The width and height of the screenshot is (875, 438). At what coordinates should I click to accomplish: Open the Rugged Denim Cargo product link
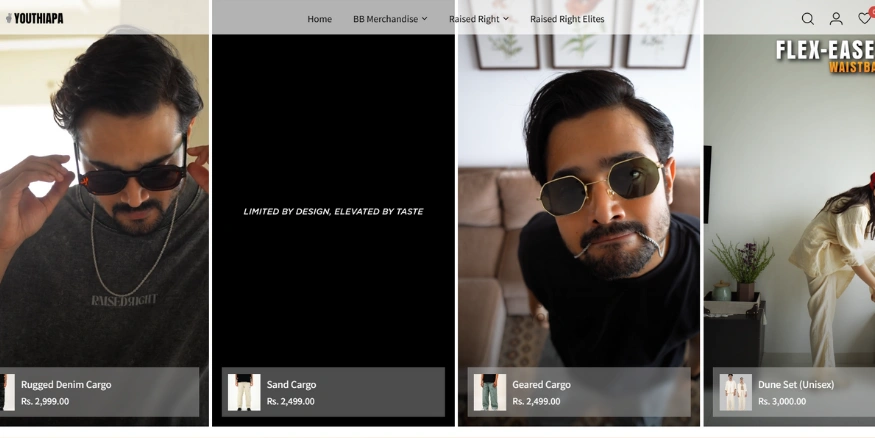click(x=66, y=384)
